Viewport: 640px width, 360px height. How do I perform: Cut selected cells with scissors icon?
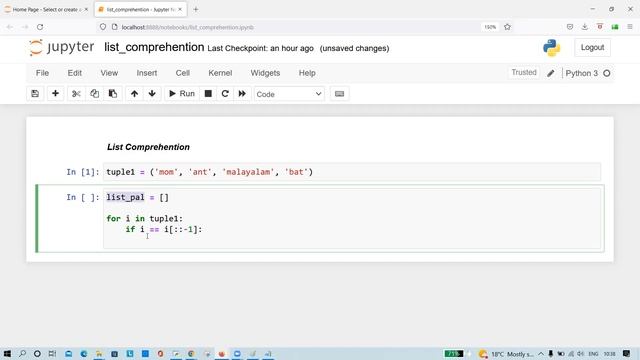(76, 94)
